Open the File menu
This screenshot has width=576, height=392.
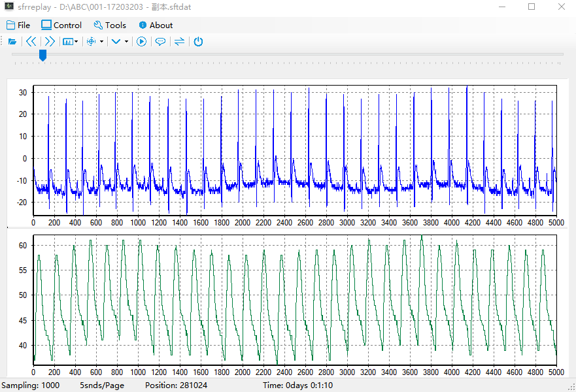click(x=18, y=25)
